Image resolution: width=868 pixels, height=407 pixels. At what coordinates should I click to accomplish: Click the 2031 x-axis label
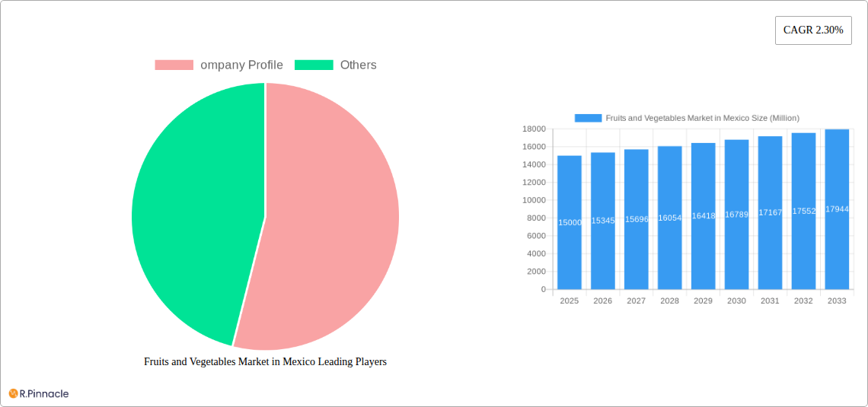pos(770,300)
